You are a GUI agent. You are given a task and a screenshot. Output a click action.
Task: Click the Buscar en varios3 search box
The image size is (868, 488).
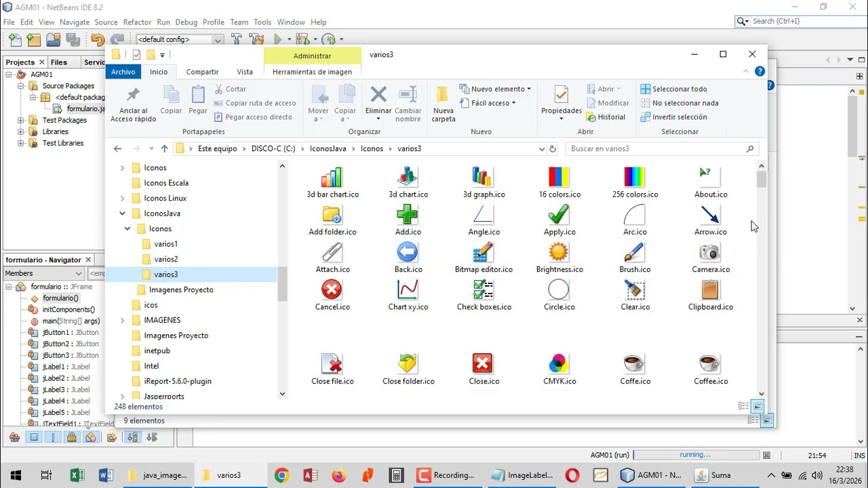pos(663,148)
